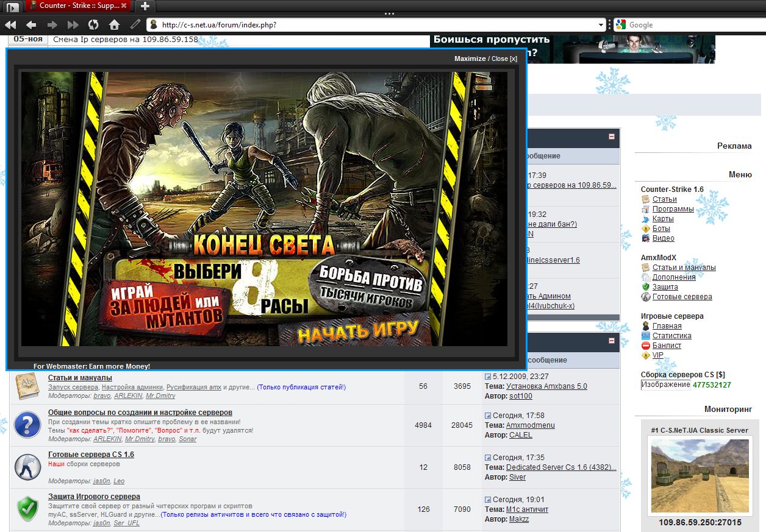Click the CS soldier forum icon

tap(27, 467)
